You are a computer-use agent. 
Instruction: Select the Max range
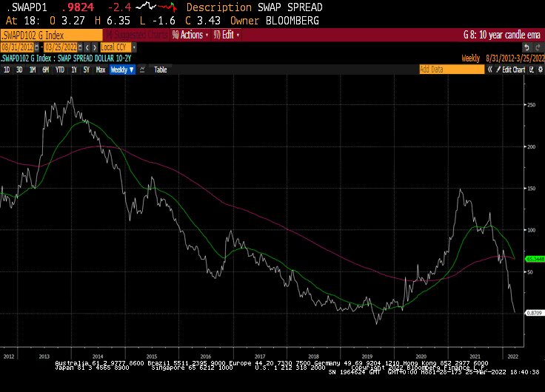tap(101, 70)
